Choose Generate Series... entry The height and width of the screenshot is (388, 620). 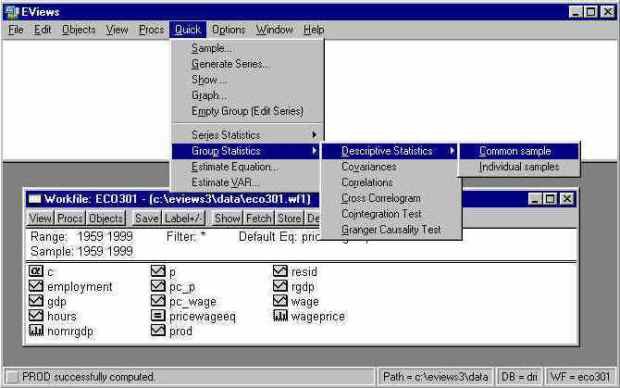click(x=248, y=64)
